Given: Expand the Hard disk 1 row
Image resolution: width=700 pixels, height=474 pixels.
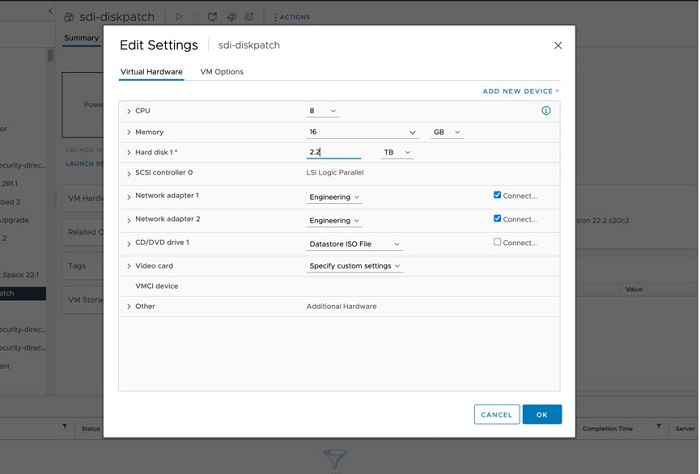Looking at the screenshot, I should 129,153.
